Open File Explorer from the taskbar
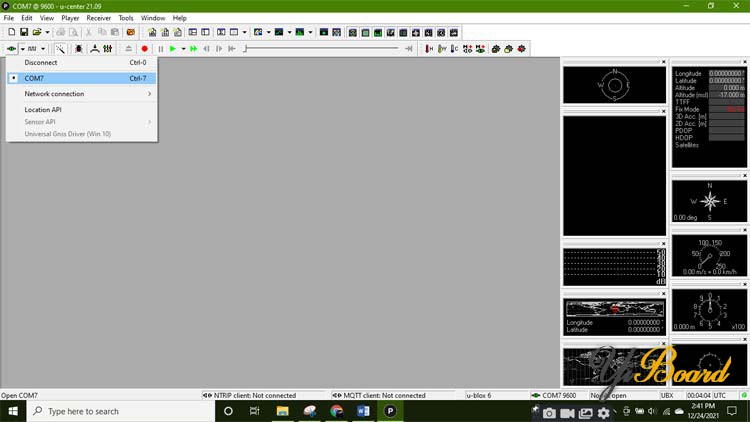This screenshot has height=422, width=750. click(x=282, y=411)
